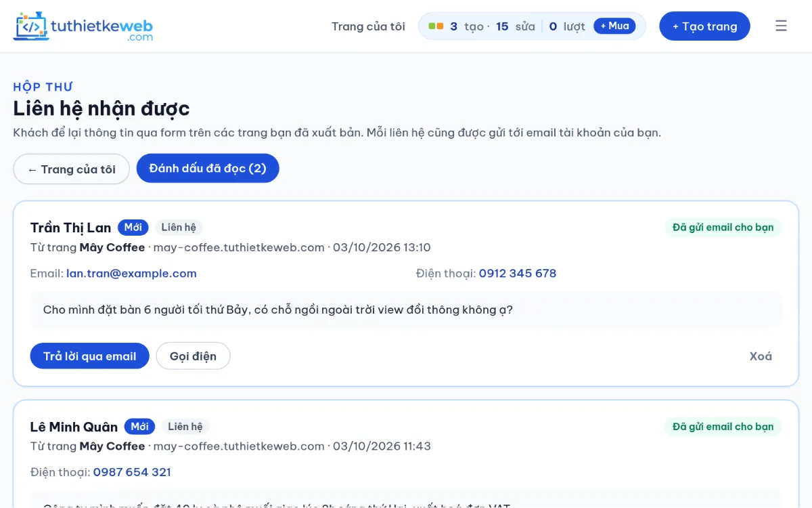Click the HỘP THƯ section label

point(43,87)
